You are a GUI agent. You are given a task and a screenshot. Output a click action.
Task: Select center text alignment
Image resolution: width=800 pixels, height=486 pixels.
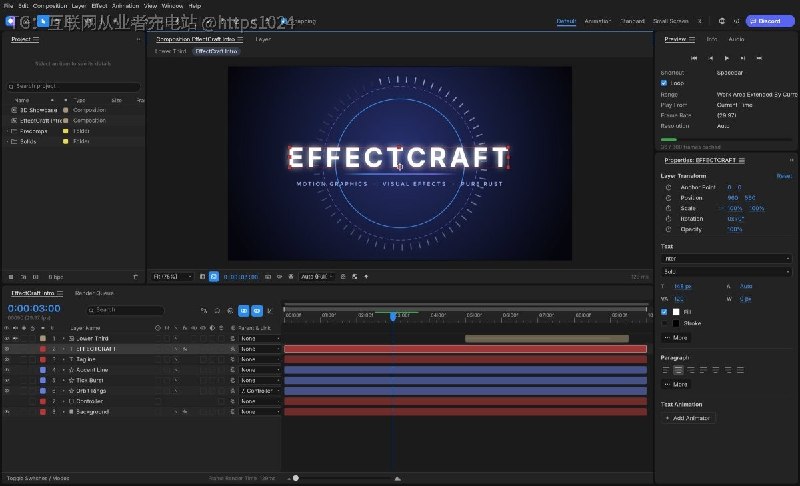678,370
